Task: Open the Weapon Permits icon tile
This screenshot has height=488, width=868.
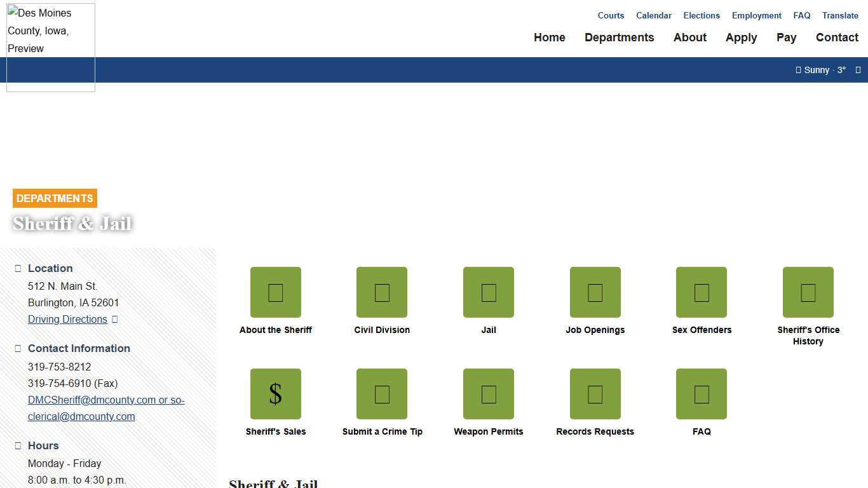Action: coord(489,394)
